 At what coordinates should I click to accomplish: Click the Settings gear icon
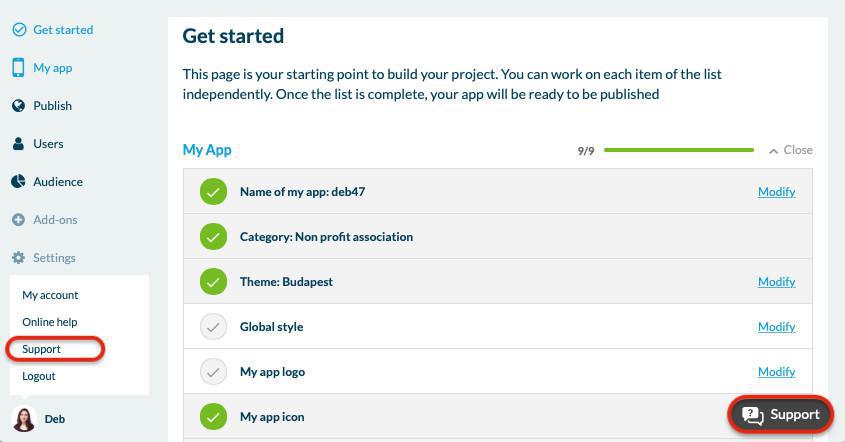18,258
